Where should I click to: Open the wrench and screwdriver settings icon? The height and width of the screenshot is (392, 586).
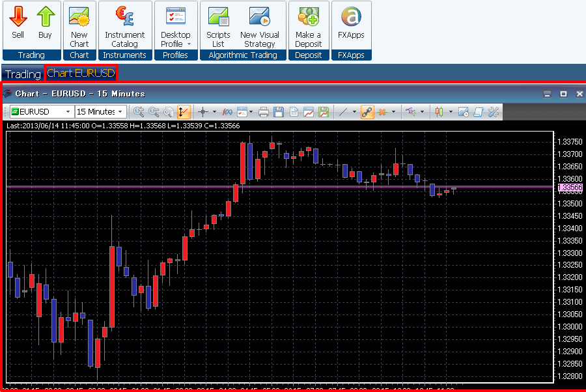point(494,112)
